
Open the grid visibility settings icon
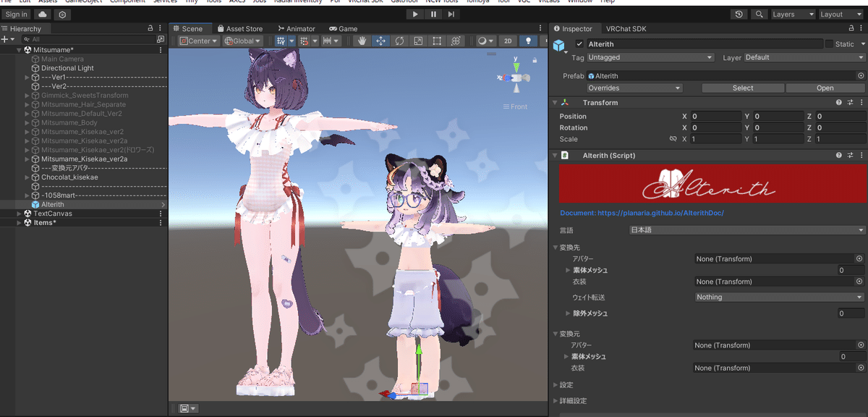pyautogui.click(x=279, y=41)
